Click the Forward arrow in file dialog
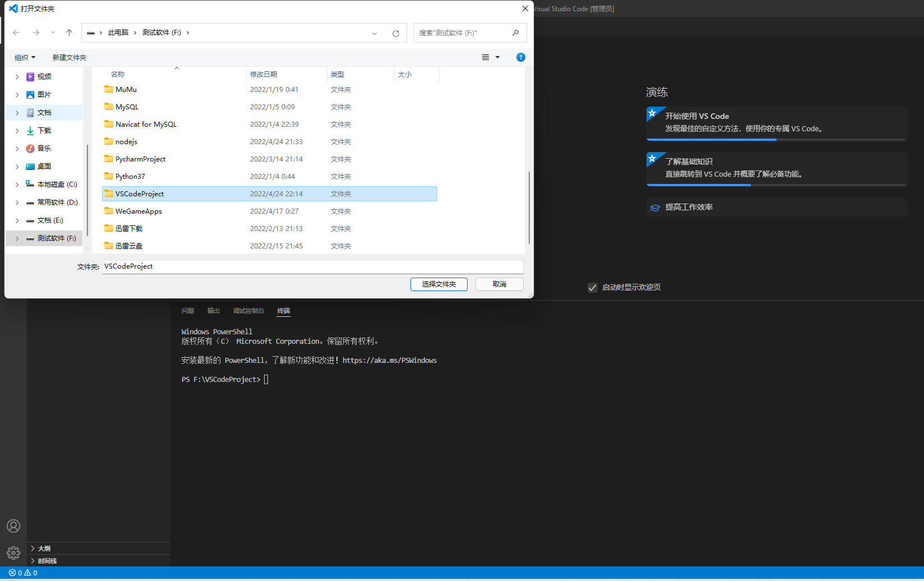The height and width of the screenshot is (581, 924). [x=36, y=33]
